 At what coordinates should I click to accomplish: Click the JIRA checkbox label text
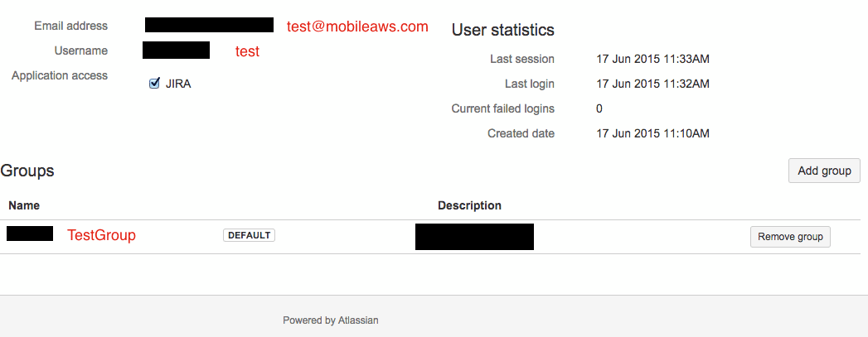tap(178, 84)
